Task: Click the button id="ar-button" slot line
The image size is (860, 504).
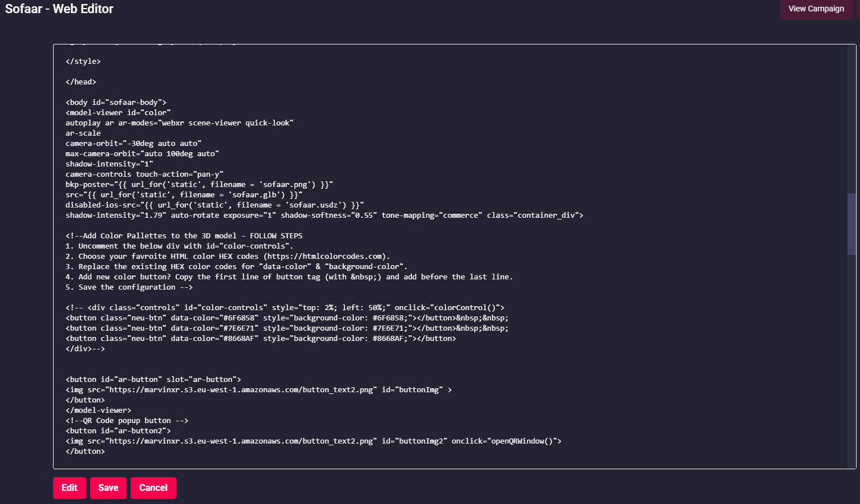Action: click(x=153, y=380)
